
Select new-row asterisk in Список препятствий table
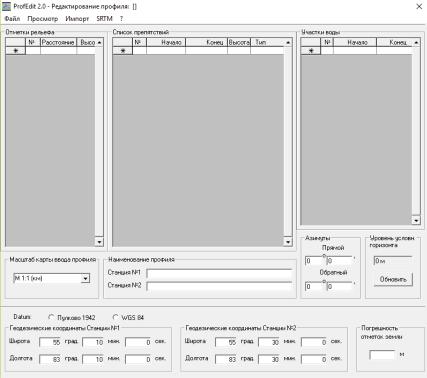tap(123, 51)
